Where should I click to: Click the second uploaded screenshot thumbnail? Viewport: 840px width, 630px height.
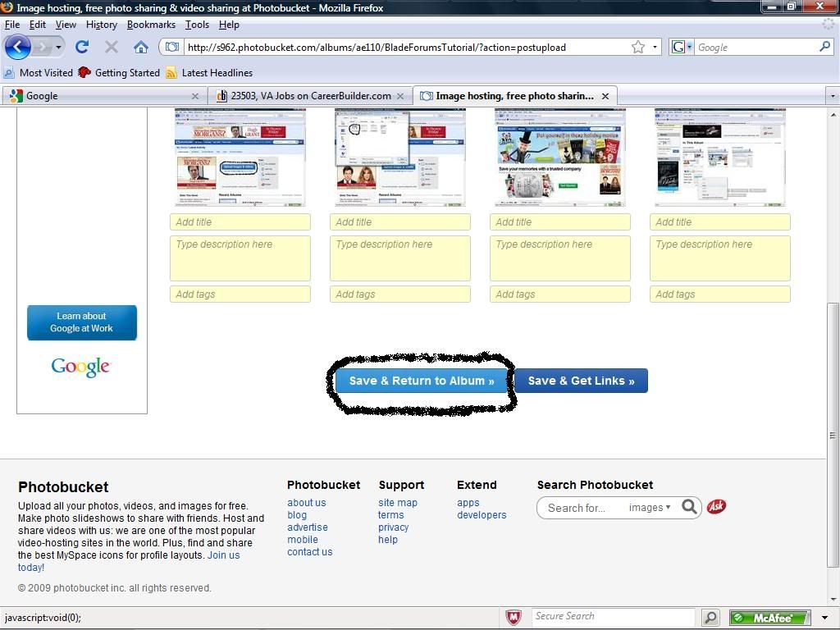[400, 157]
